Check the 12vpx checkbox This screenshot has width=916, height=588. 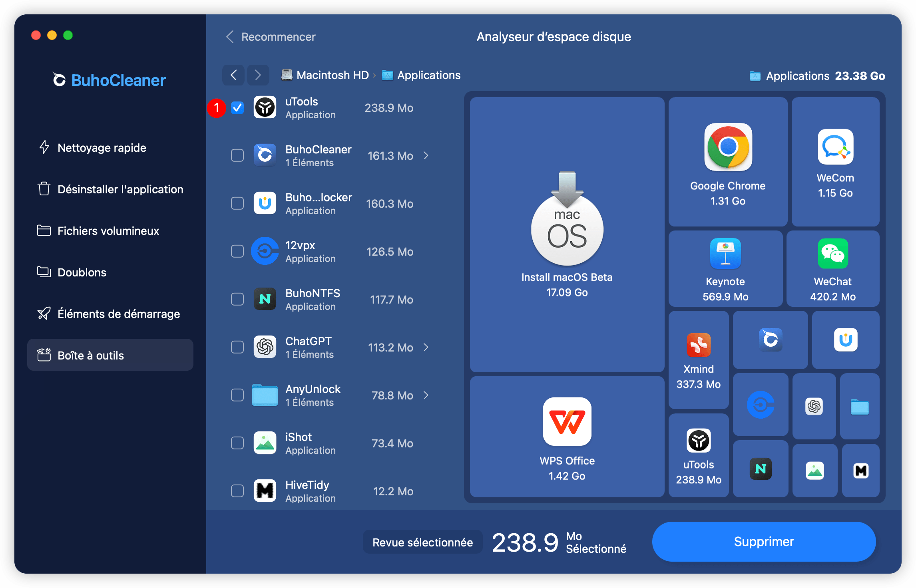point(237,251)
